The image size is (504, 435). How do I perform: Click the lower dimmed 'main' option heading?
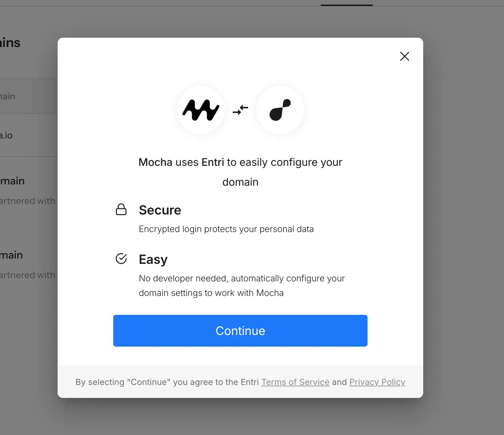point(12,255)
